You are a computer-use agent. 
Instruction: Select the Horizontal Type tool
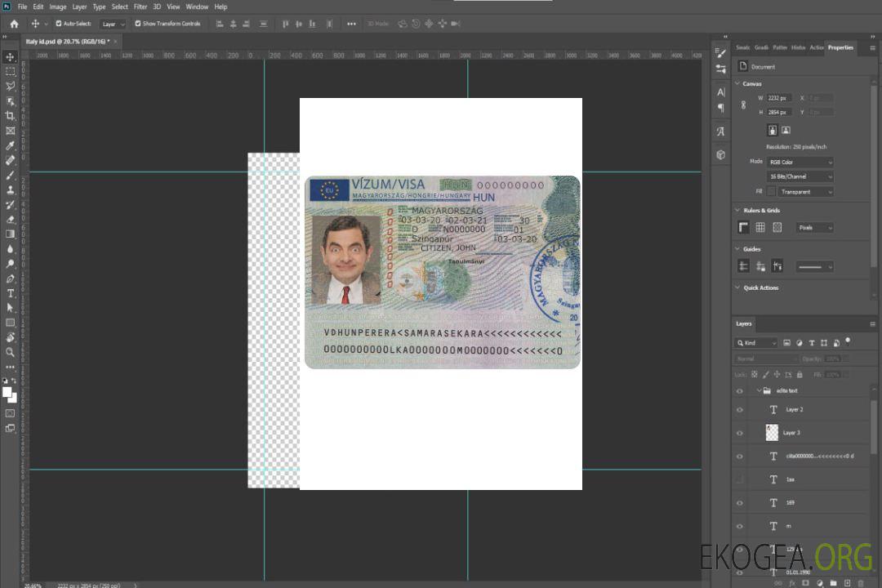[10, 293]
